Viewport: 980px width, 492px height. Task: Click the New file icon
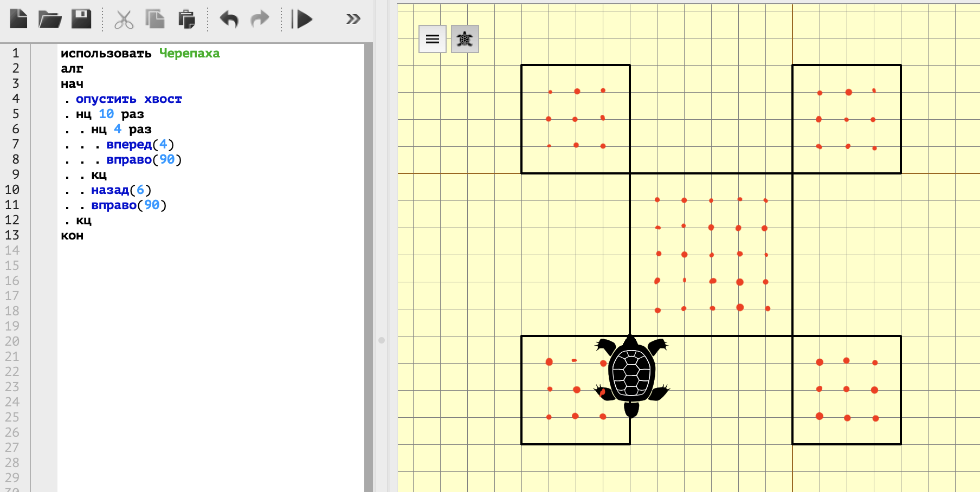click(18, 19)
